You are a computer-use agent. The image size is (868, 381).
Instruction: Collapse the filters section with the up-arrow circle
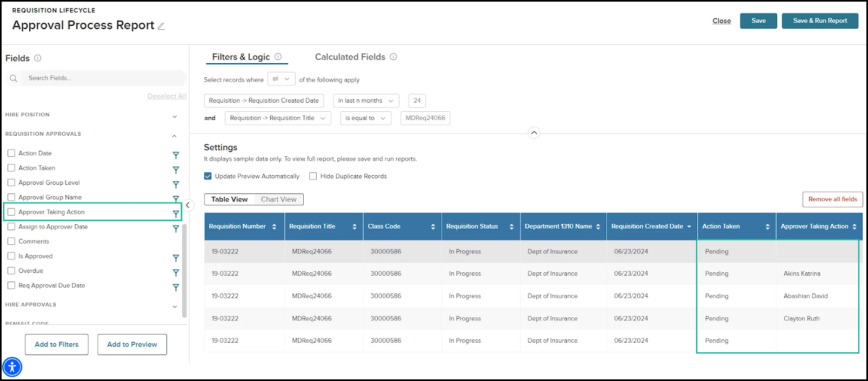pyautogui.click(x=534, y=132)
